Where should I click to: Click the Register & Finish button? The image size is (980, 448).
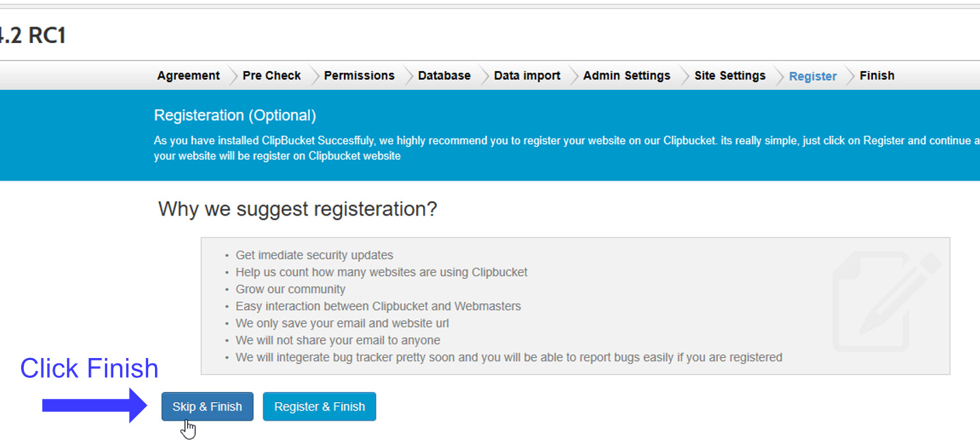[x=319, y=406]
